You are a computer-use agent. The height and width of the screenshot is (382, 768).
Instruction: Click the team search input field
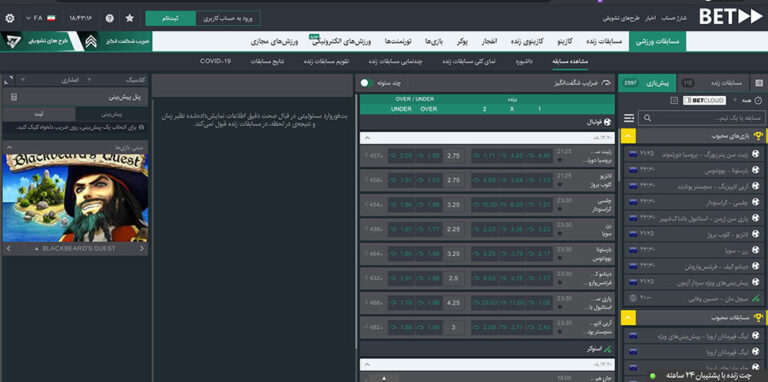(703, 118)
